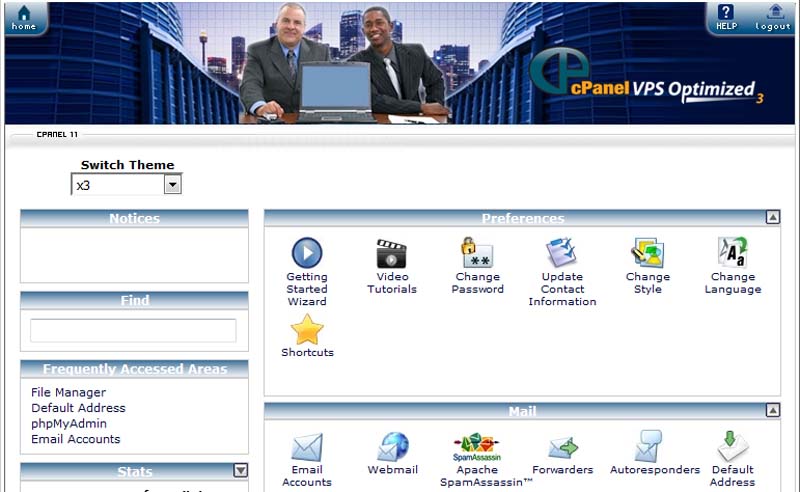
Task: Click the Frequently Accessed Areas header
Action: (135, 368)
